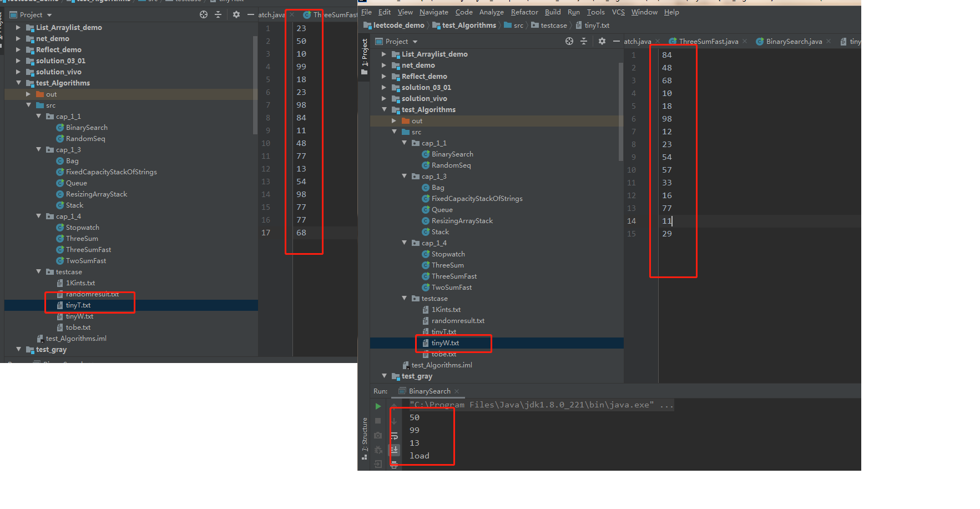Hide left window Project panel with minus icon

pyautogui.click(x=250, y=14)
